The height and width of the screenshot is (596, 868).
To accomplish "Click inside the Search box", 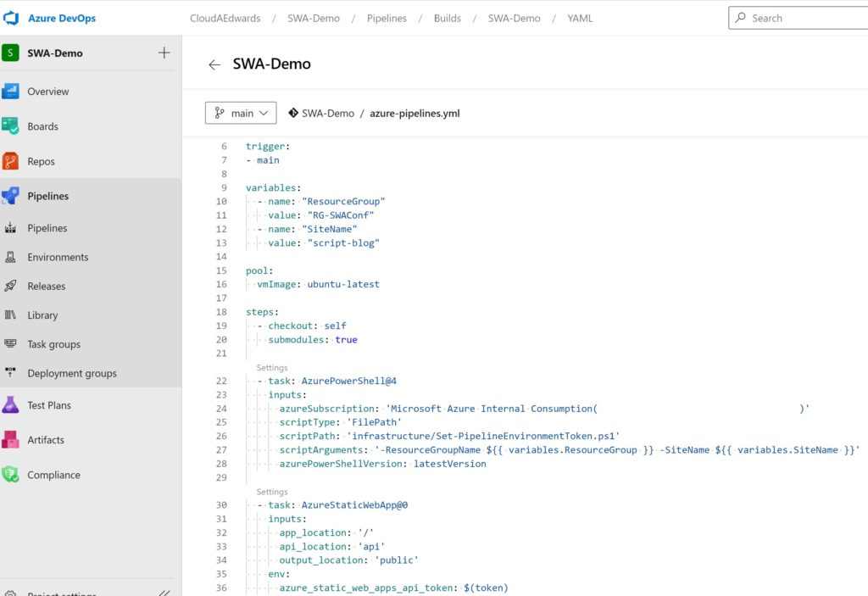I will [x=798, y=18].
